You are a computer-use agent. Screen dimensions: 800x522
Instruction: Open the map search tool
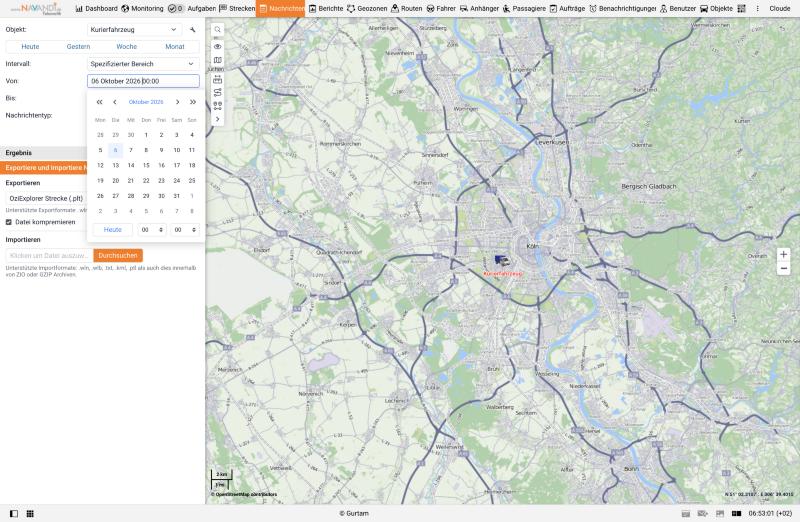point(217,30)
